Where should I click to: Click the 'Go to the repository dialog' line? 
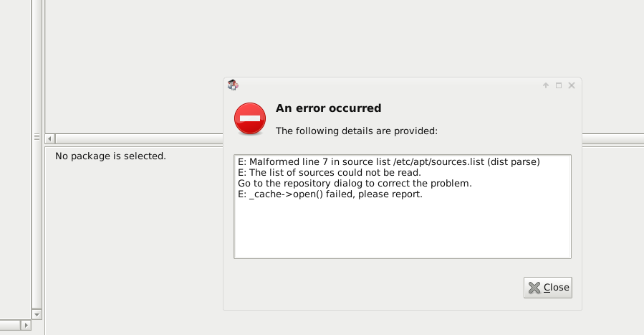tap(355, 184)
